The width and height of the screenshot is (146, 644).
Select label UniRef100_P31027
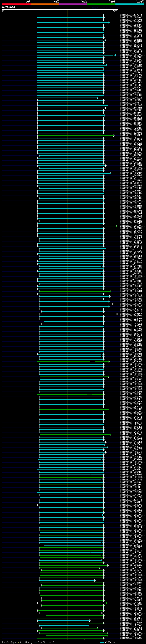(131, 233)
